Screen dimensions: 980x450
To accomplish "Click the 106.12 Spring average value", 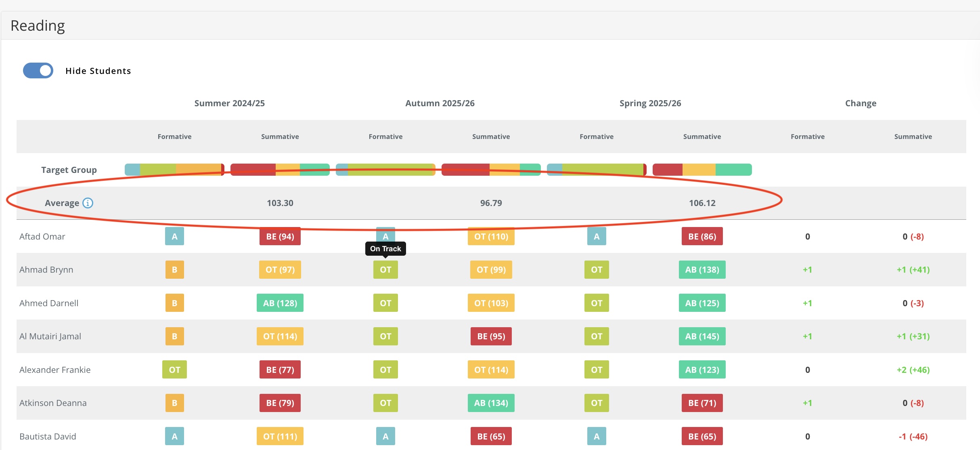I will point(702,203).
